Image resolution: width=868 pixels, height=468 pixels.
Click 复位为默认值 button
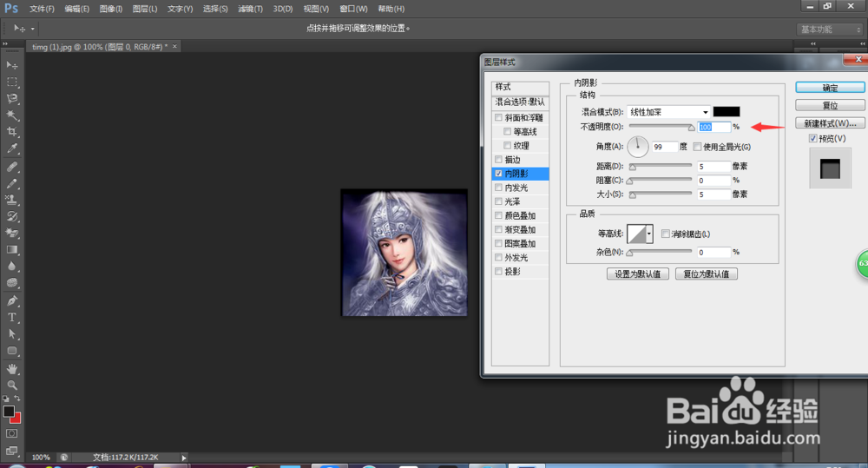(707, 274)
